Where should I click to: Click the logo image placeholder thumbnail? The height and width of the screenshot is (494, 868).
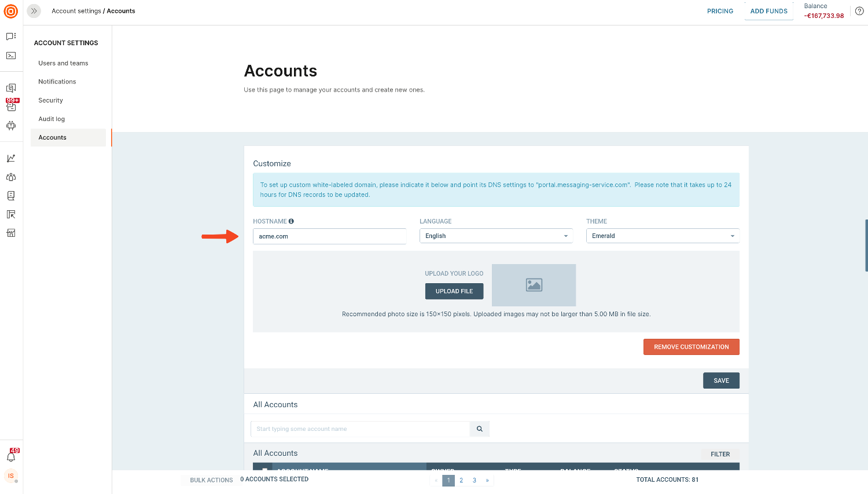point(534,285)
